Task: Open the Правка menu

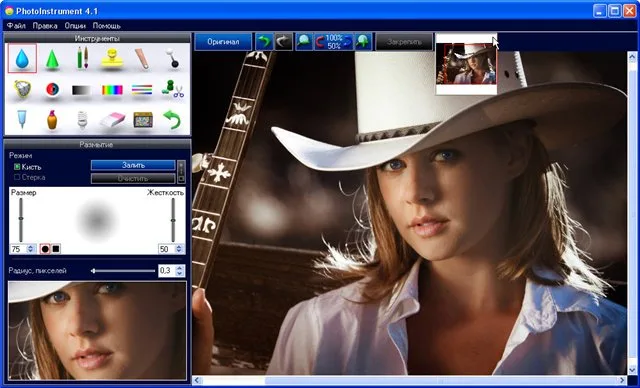Action: [x=45, y=25]
